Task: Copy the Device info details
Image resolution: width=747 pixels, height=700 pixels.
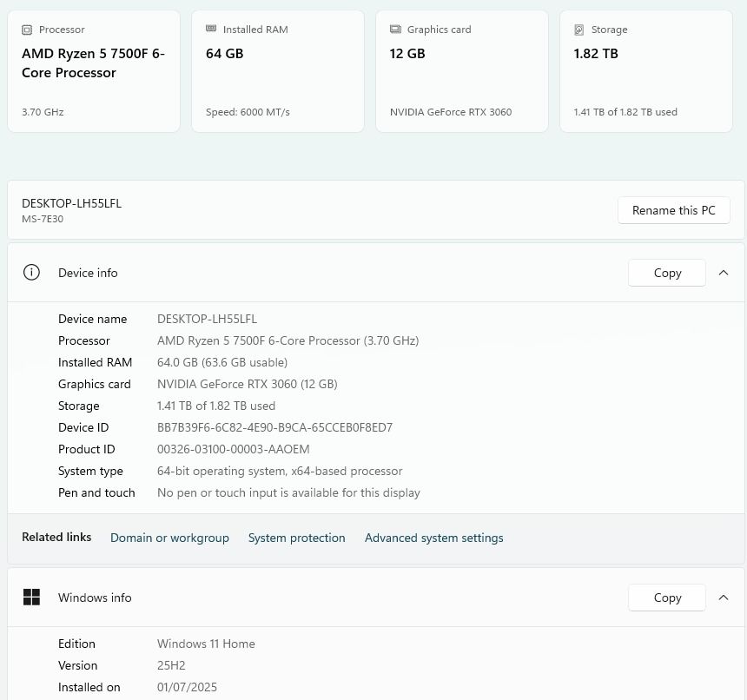Action: tap(667, 273)
